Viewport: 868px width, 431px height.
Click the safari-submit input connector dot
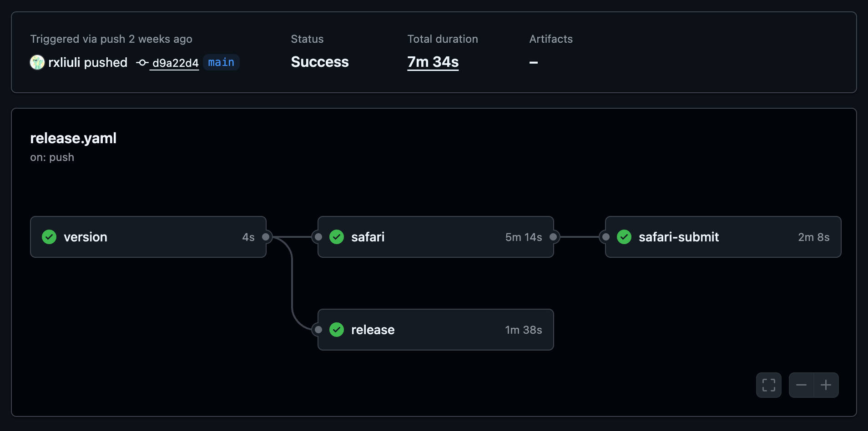[x=606, y=237]
